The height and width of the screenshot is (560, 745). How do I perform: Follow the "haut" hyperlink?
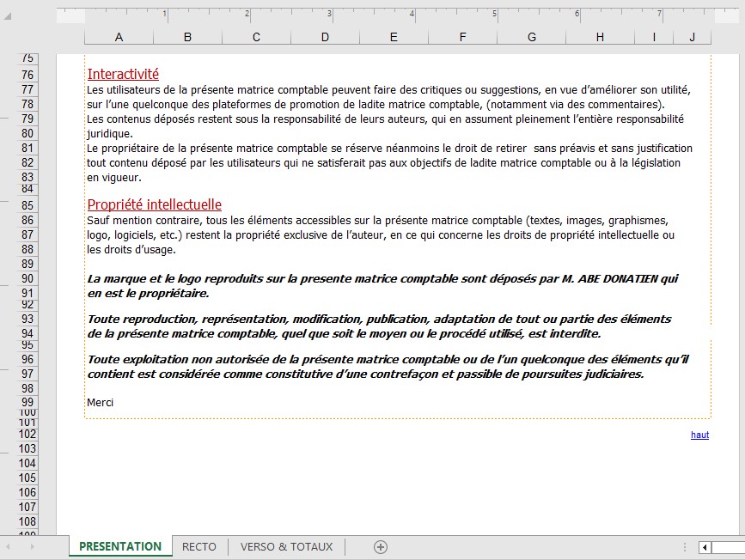699,435
